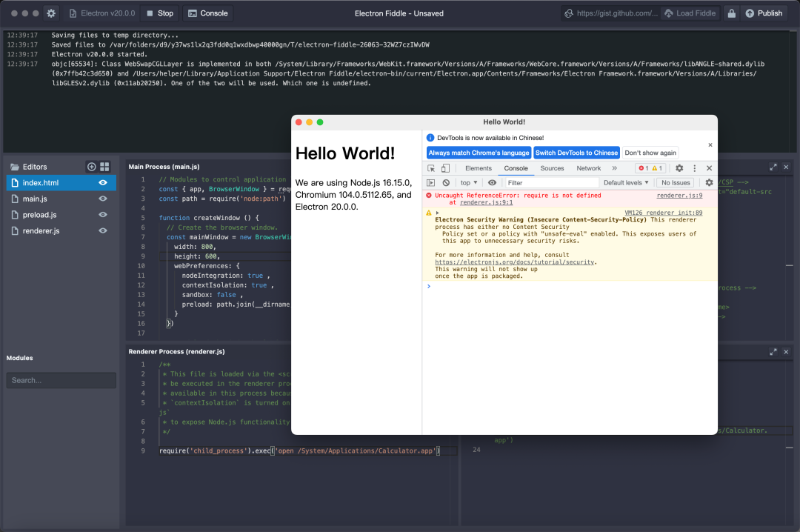800x532 pixels.
Task: Click the lock icon in the toolbar
Action: (731, 13)
